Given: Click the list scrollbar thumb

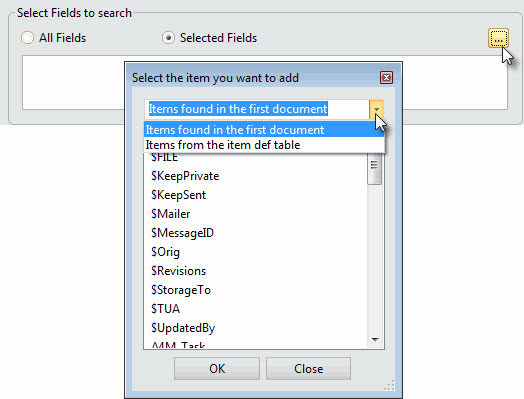Looking at the screenshot, I should [x=374, y=169].
